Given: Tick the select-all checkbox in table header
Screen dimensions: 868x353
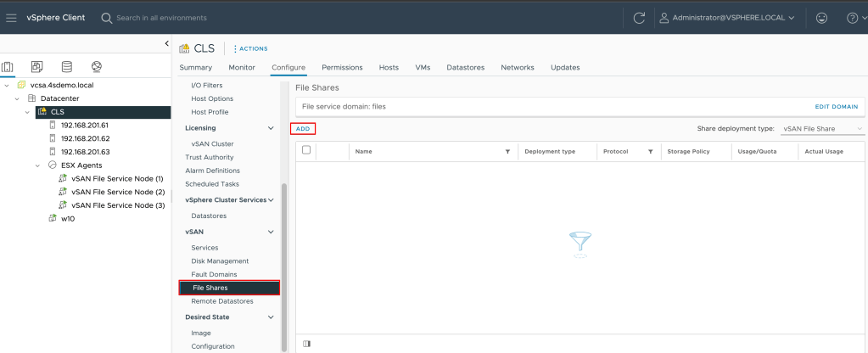Looking at the screenshot, I should tap(306, 150).
